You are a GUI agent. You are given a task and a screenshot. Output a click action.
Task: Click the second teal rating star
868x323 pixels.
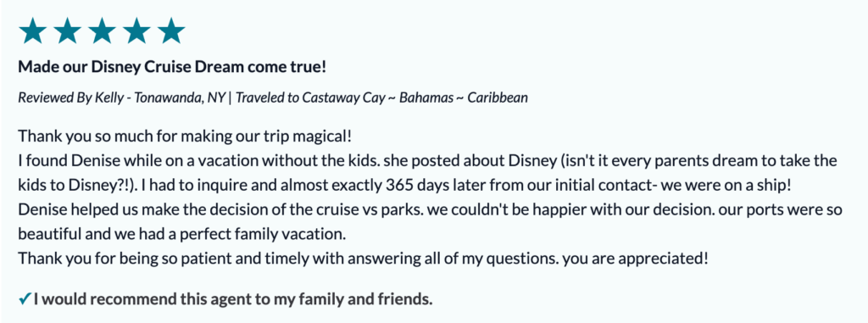67,31
